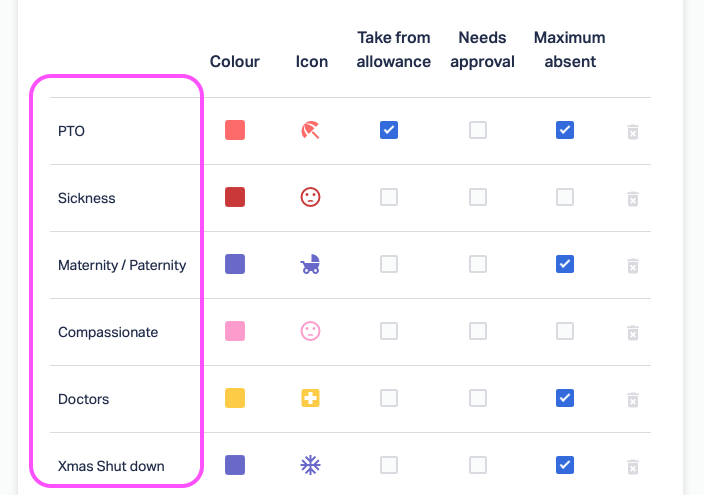
Task: Delete the Sickness leave type
Action: click(x=632, y=198)
